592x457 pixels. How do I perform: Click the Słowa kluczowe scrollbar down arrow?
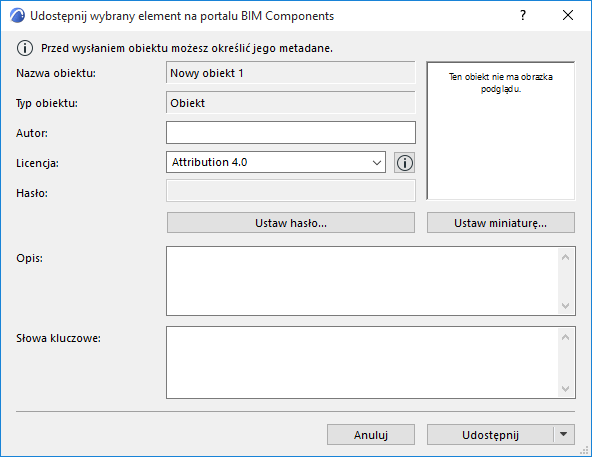(x=565, y=388)
